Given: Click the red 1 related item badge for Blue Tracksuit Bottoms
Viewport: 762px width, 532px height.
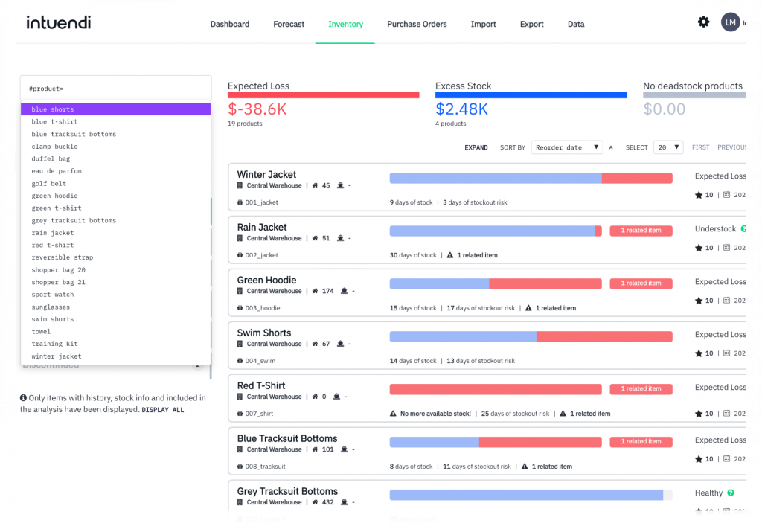Looking at the screenshot, I should pyautogui.click(x=641, y=442).
